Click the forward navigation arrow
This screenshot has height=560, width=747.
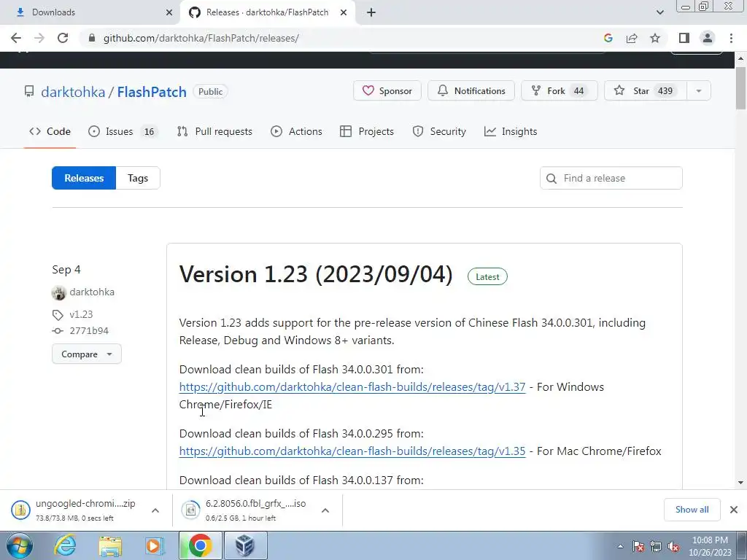(x=39, y=38)
